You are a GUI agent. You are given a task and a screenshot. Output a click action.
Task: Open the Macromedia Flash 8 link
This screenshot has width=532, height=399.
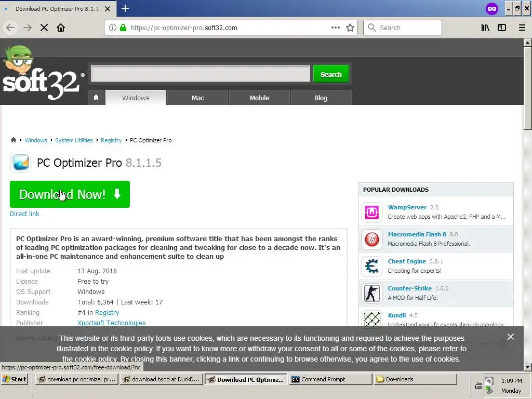[417, 234]
